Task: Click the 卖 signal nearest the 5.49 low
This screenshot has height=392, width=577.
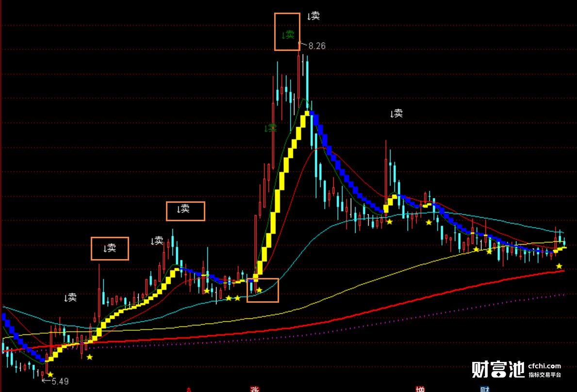Action: (x=70, y=297)
